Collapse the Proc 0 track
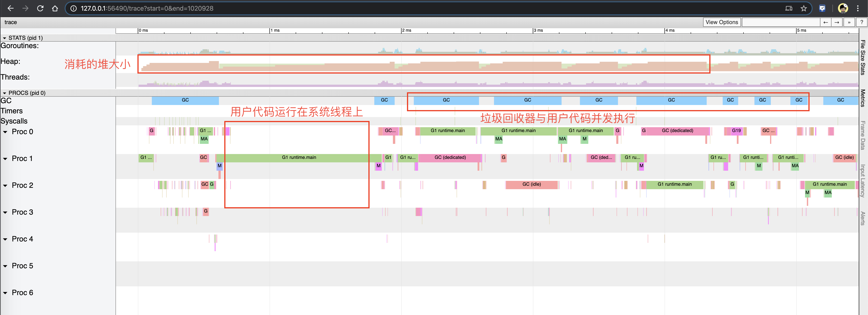The height and width of the screenshot is (315, 868). (x=5, y=132)
